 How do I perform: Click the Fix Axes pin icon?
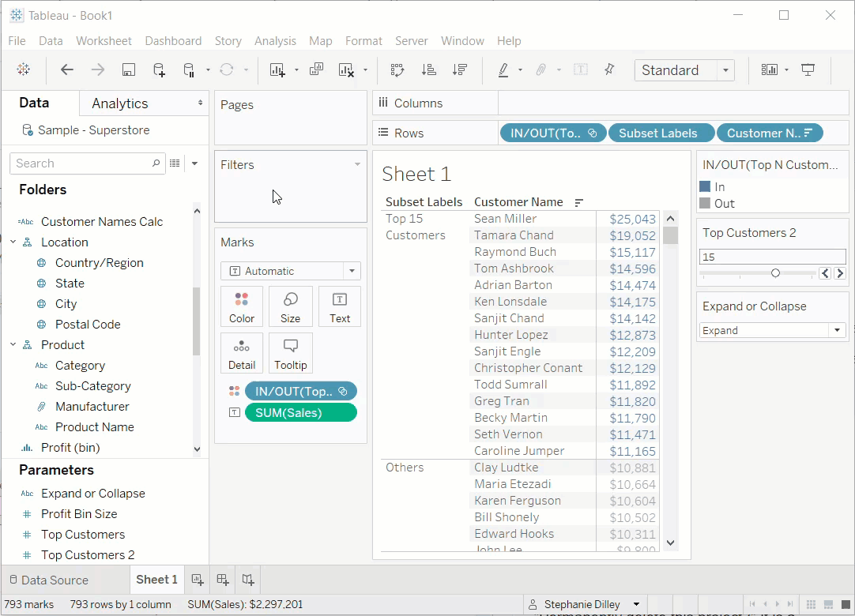click(609, 69)
